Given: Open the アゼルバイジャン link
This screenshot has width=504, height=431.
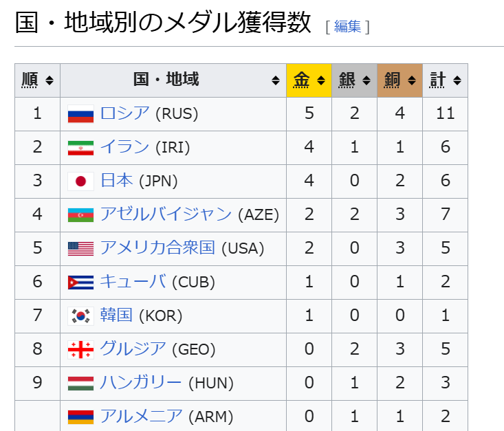Looking at the screenshot, I should click(166, 214).
